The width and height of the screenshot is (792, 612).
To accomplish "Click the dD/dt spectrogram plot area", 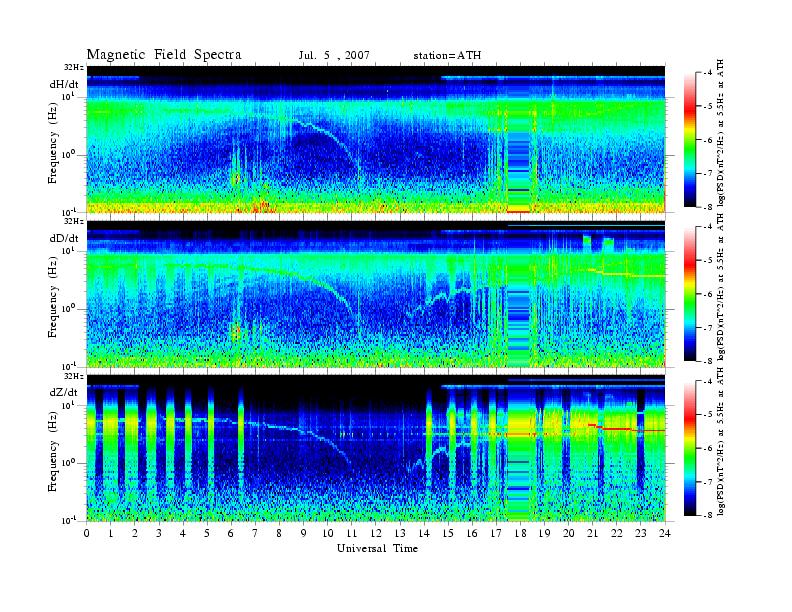I will [x=376, y=294].
